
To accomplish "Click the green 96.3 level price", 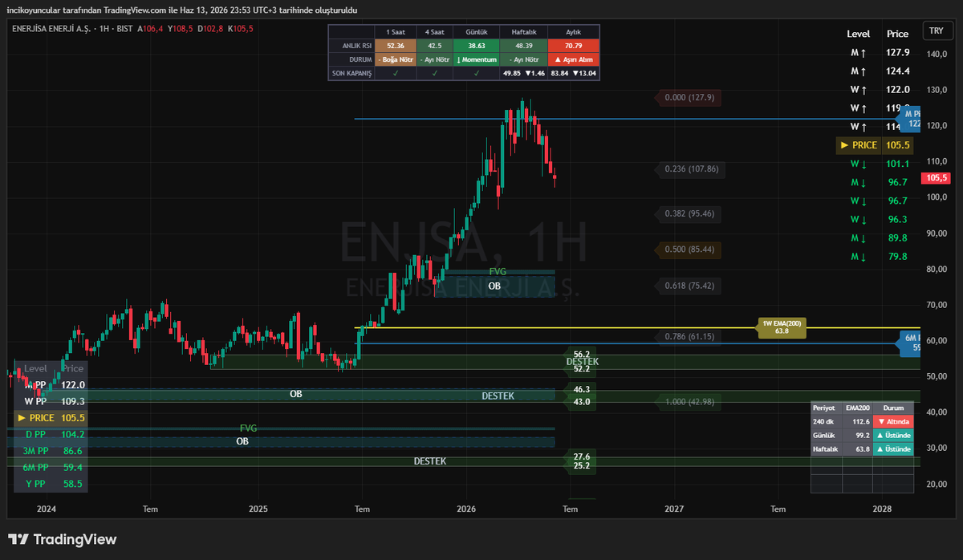I will click(897, 220).
